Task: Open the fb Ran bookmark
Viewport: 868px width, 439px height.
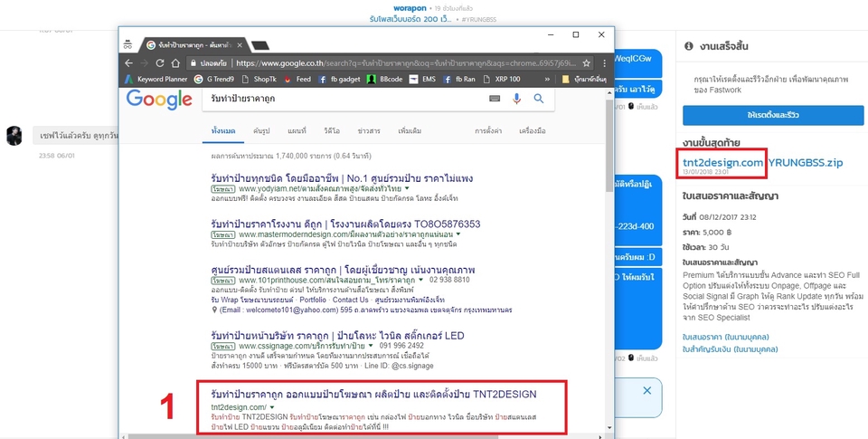Action: coord(459,80)
